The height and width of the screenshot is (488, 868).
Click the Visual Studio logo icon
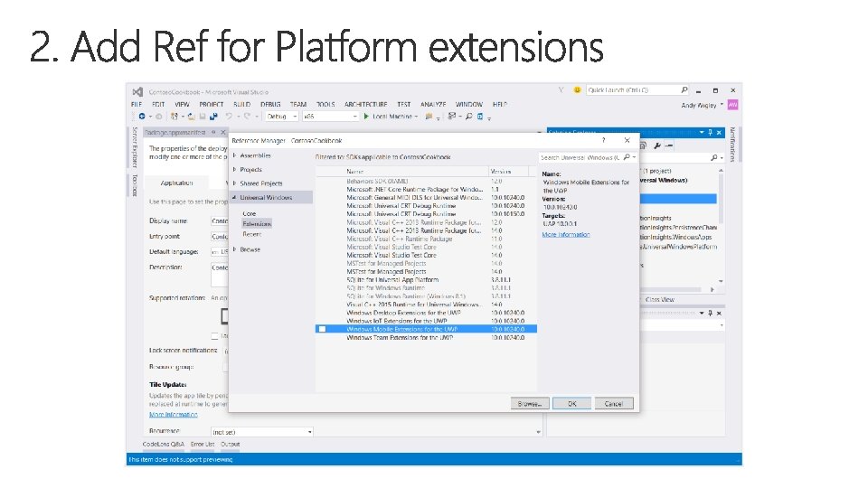pyautogui.click(x=137, y=92)
